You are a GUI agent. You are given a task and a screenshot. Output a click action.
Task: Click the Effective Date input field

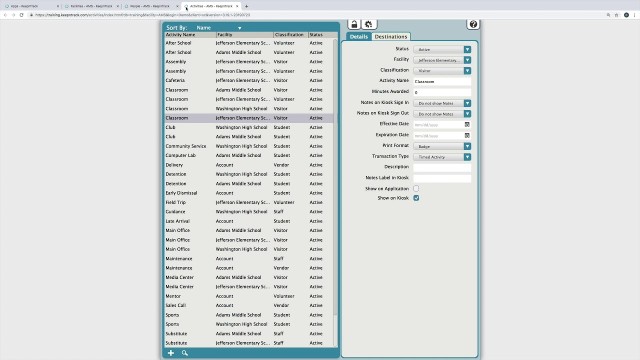pyautogui.click(x=438, y=124)
